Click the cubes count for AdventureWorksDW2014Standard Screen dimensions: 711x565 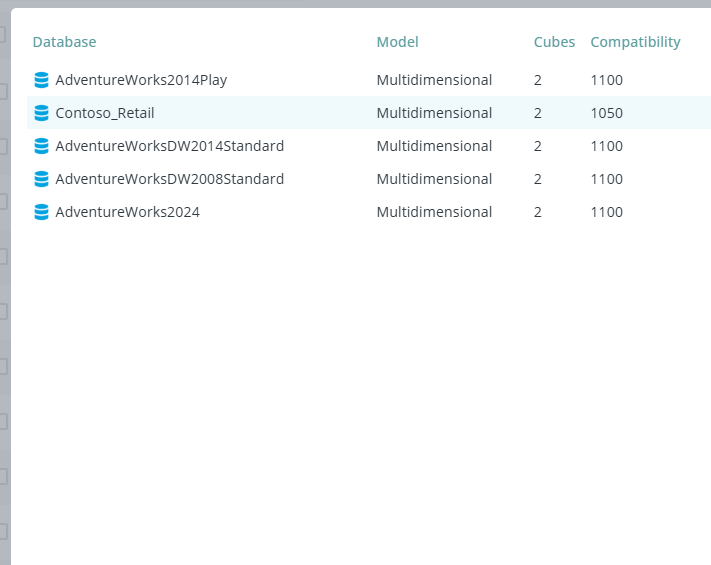tap(537, 146)
